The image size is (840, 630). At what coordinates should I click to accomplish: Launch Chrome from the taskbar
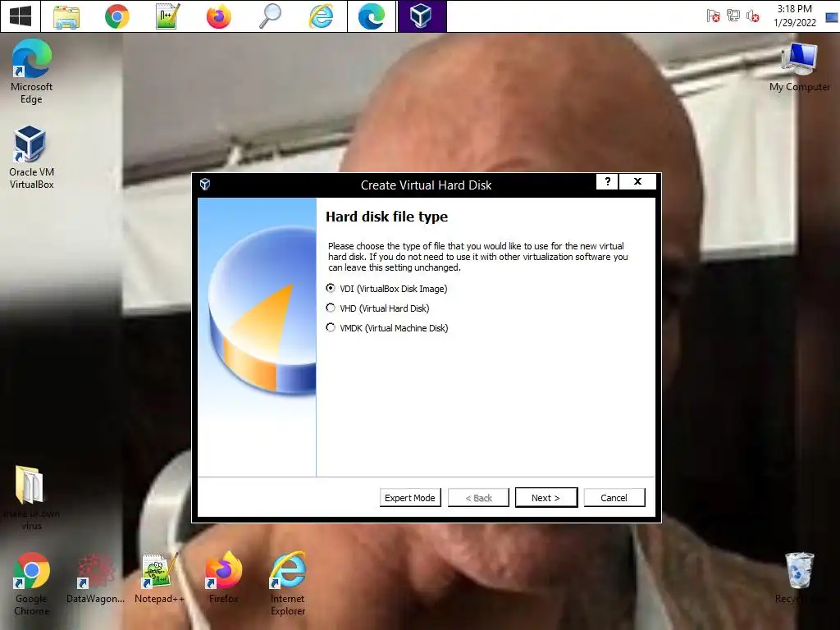116,16
